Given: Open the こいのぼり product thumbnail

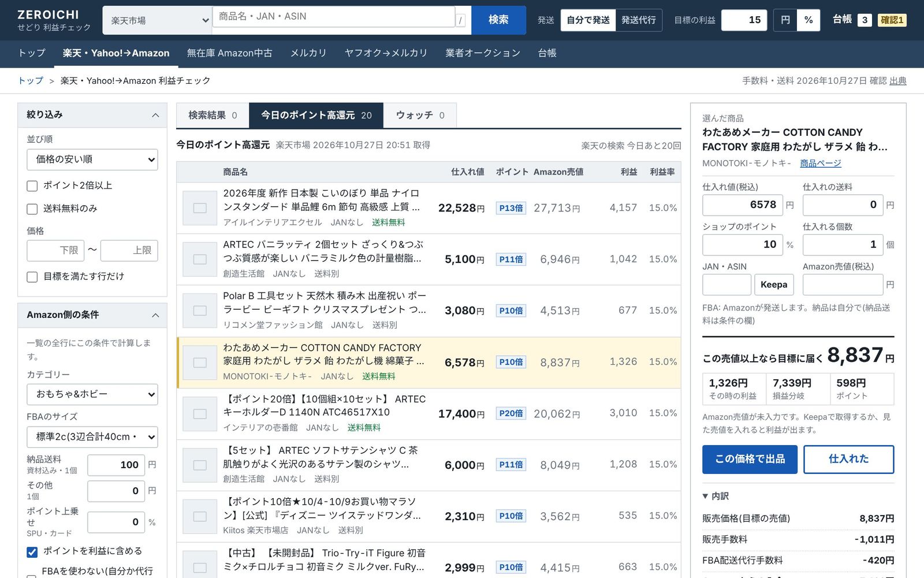Looking at the screenshot, I should pos(200,208).
